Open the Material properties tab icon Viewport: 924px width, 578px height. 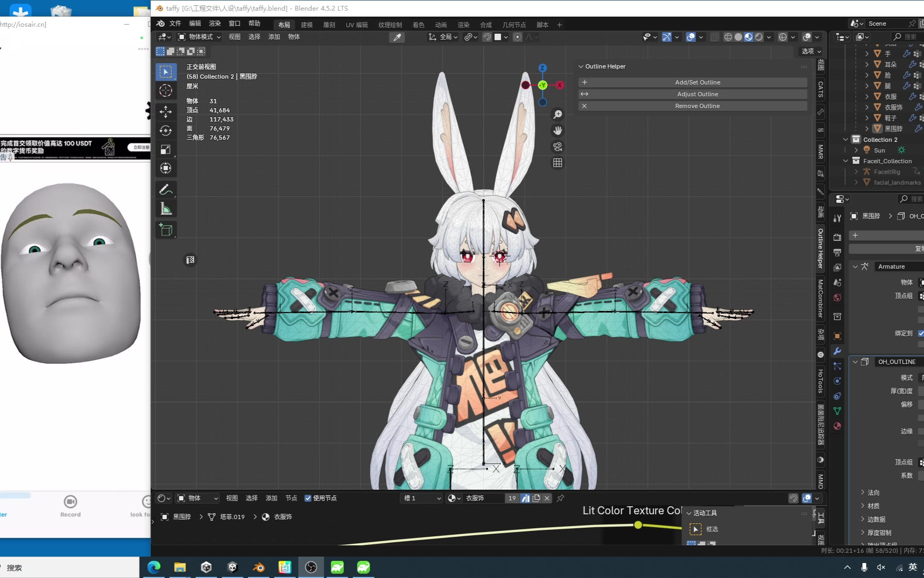[x=837, y=426]
